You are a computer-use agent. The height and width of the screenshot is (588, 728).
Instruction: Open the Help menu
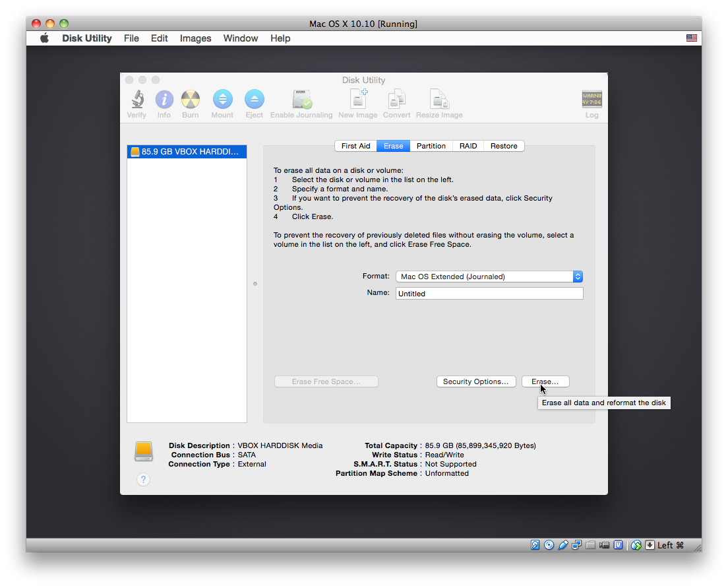(x=280, y=38)
